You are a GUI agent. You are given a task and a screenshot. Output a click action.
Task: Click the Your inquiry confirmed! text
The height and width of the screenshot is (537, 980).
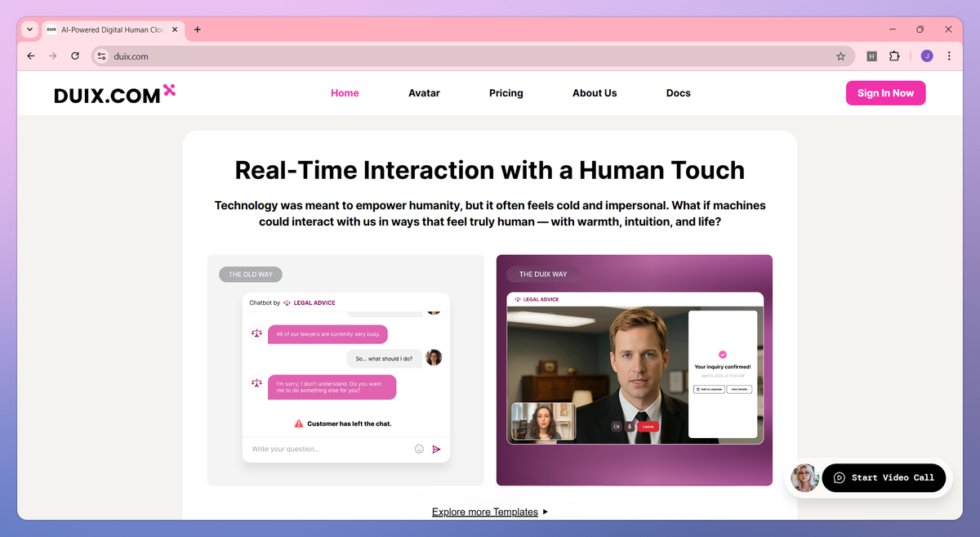pos(723,367)
